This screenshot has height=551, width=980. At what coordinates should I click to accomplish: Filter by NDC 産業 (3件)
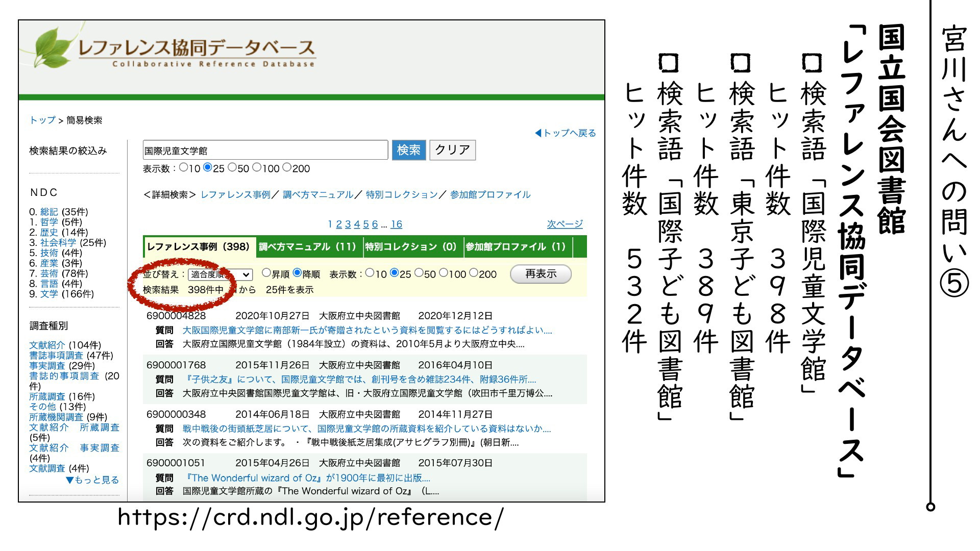pos(49,263)
